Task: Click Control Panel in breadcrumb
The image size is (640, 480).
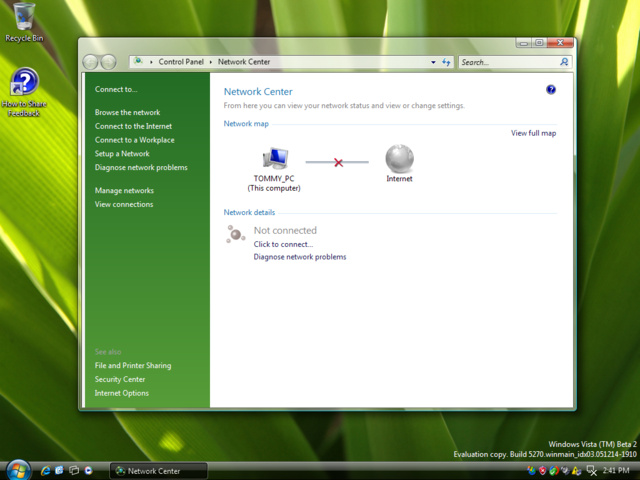Action: pyautogui.click(x=181, y=62)
